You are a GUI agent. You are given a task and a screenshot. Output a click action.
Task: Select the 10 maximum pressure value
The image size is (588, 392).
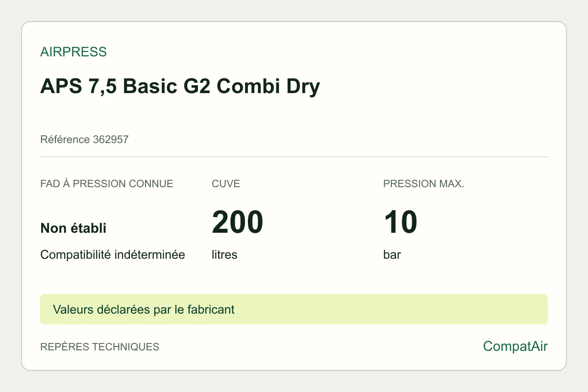(400, 222)
